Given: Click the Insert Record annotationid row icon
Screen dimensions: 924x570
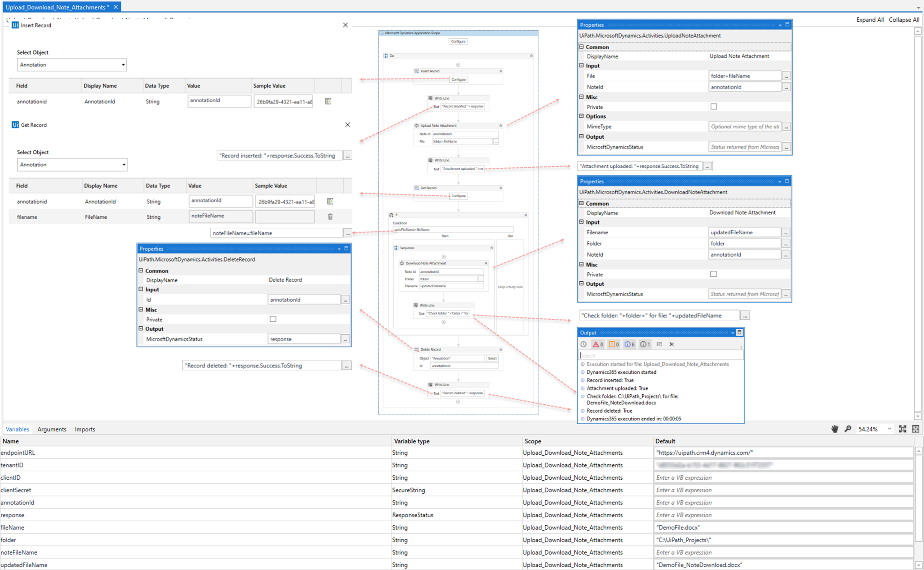Looking at the screenshot, I should 328,102.
